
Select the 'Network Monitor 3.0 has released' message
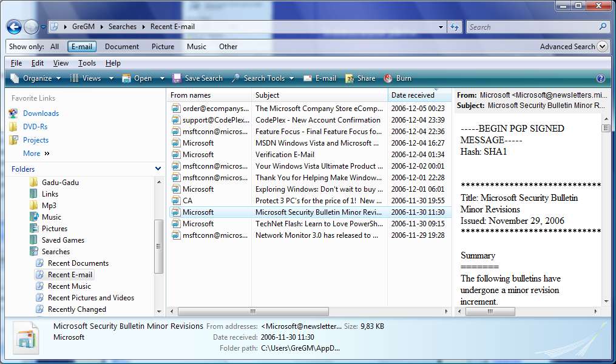pos(309,235)
